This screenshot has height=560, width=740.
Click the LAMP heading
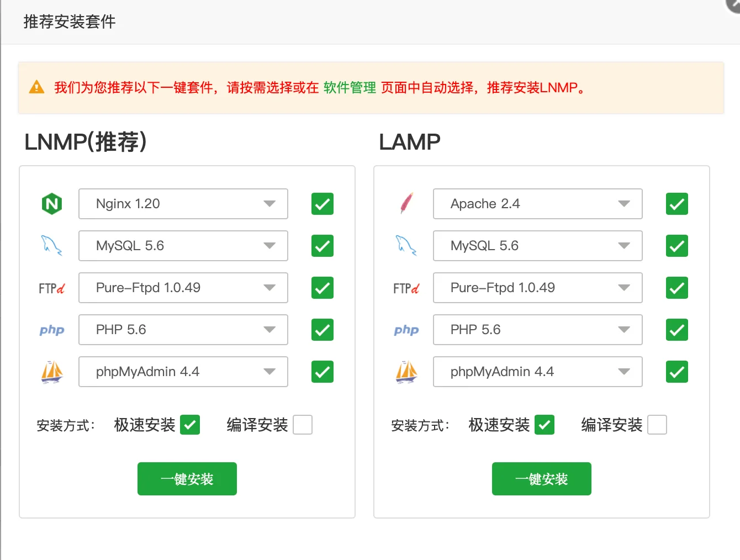click(x=410, y=142)
